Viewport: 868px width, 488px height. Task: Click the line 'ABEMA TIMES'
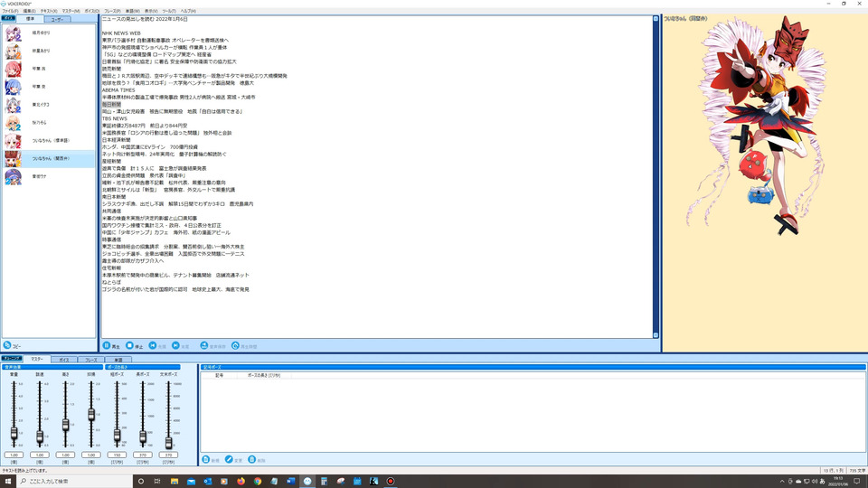pyautogui.click(x=118, y=90)
